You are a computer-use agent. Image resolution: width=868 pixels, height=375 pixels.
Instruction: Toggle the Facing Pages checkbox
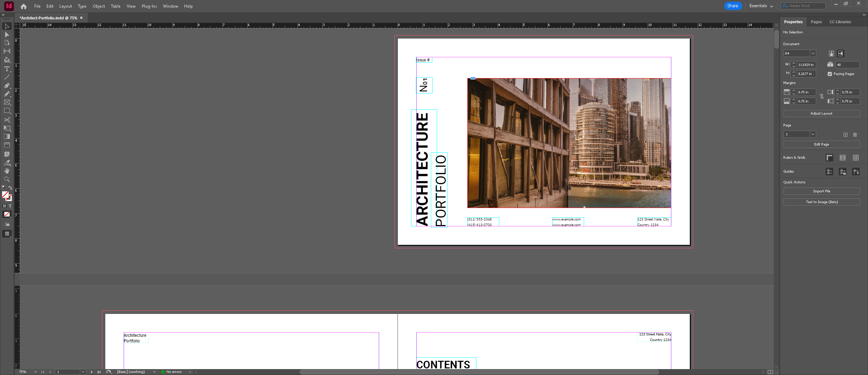(830, 74)
